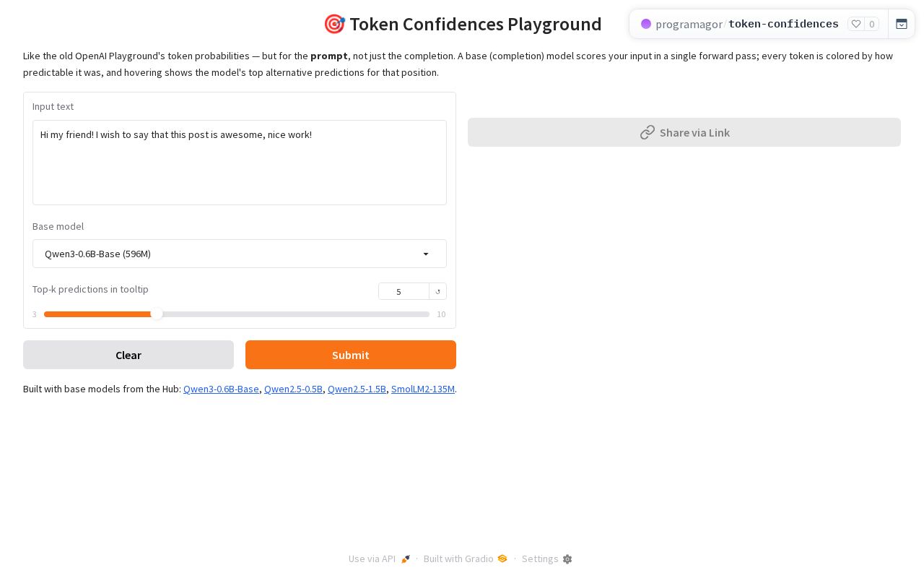Click into the Input text box
The image size is (924, 578).
click(x=240, y=163)
